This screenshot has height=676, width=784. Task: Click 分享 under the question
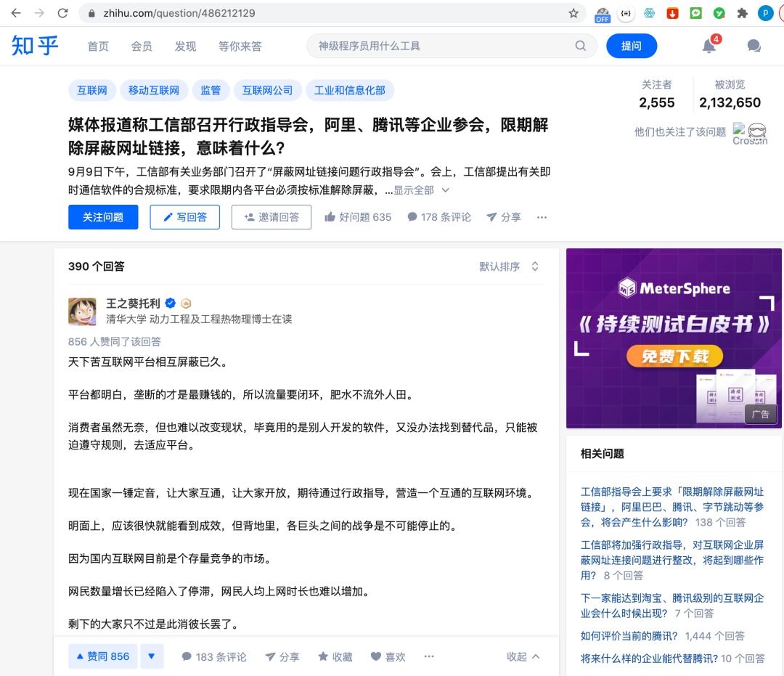click(504, 217)
